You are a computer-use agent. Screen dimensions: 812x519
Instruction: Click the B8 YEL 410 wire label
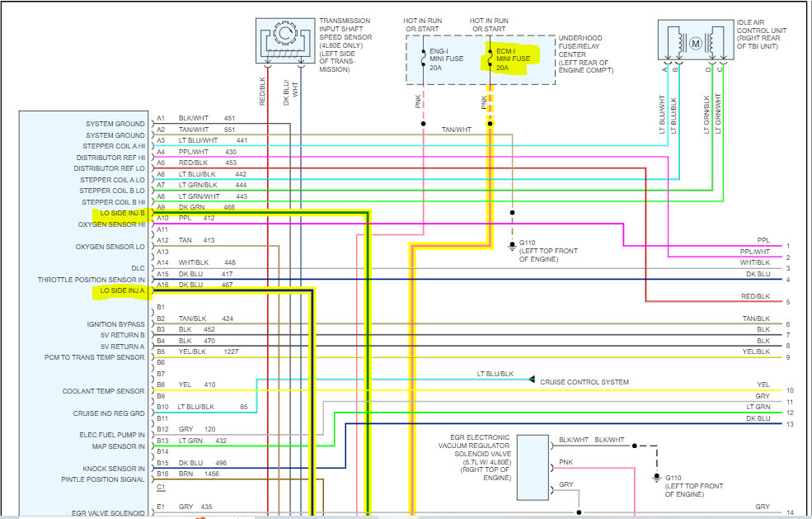point(186,385)
